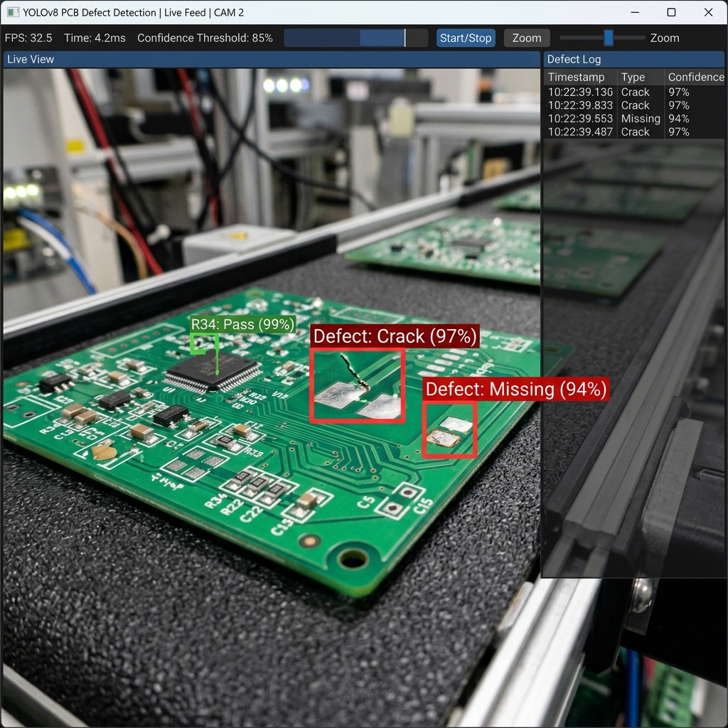Click the 'Defect: Missing (94%)' label

pos(516,389)
